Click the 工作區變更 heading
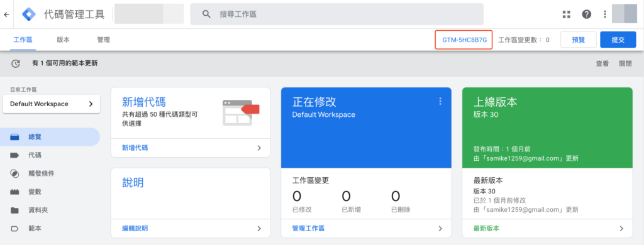 pyautogui.click(x=311, y=180)
